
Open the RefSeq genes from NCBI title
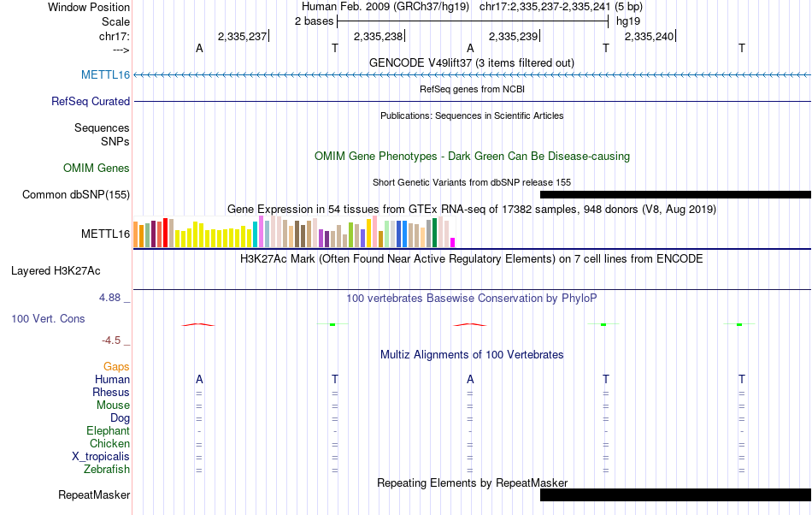[472, 89]
